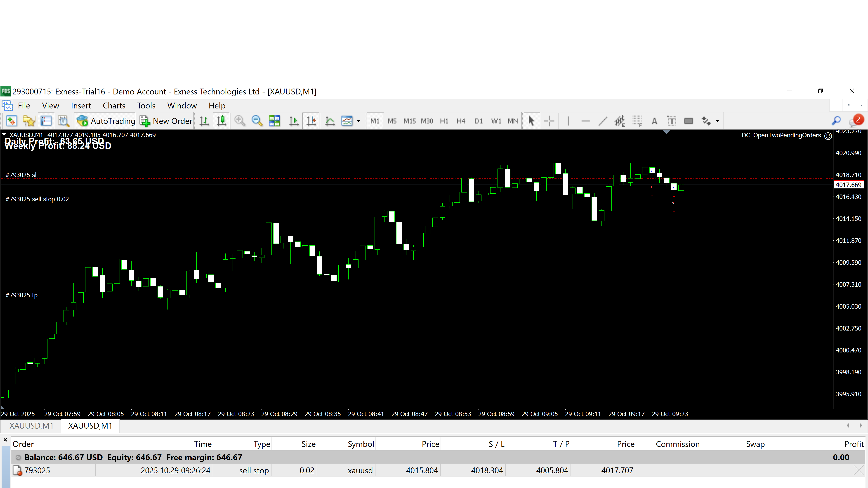Select candlestick chart type icon
Screen dimensions: 868x488
pyautogui.click(x=221, y=121)
